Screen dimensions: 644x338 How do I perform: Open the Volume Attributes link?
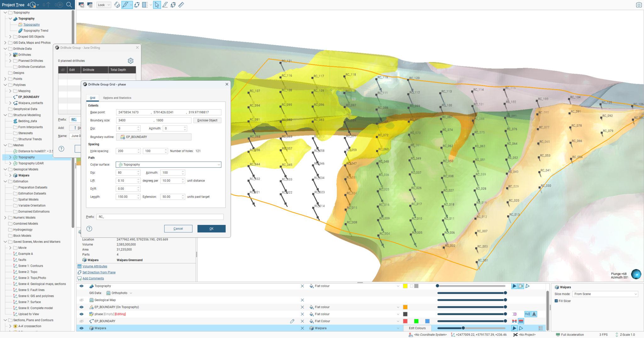point(95,266)
